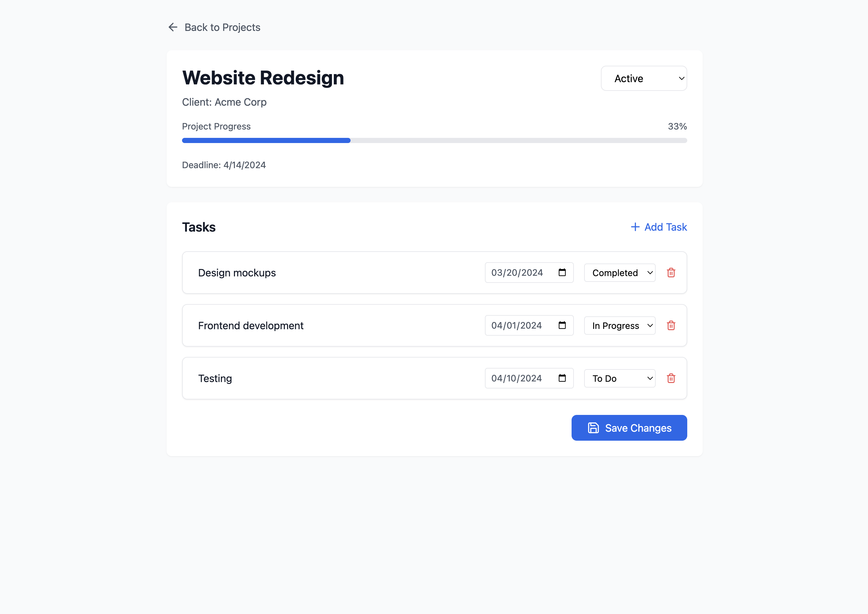Delete the Frontend development task via trash icon
Image resolution: width=868 pixels, height=614 pixels.
[x=671, y=325]
